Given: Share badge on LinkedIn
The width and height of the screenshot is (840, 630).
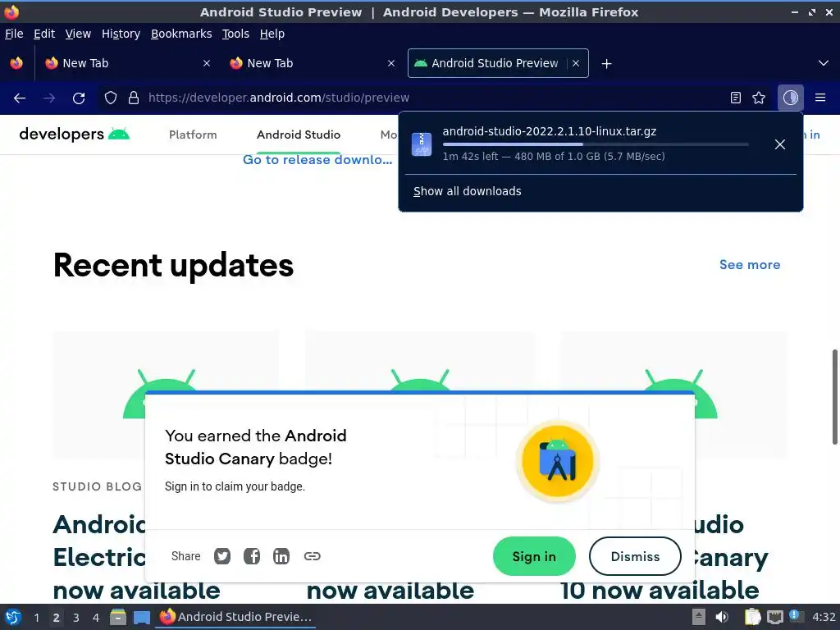Looking at the screenshot, I should click(281, 556).
